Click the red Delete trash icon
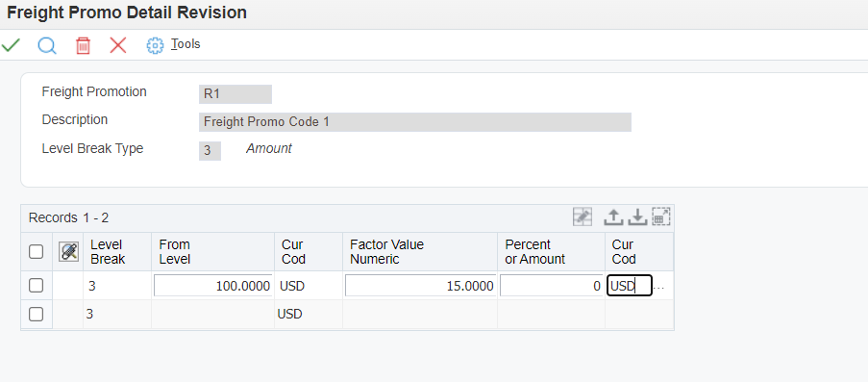Viewport: 868px width, 382px height. 83,45
